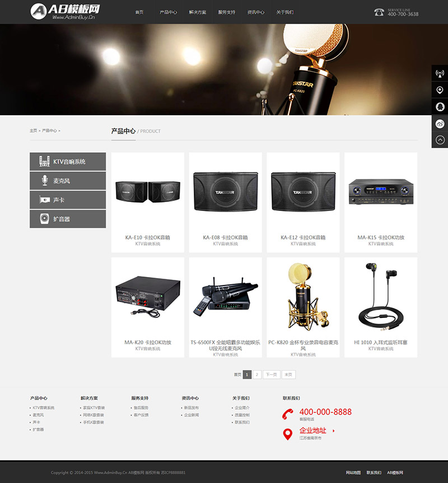Click the QQ chat icon in right sidebar

[x=440, y=106]
